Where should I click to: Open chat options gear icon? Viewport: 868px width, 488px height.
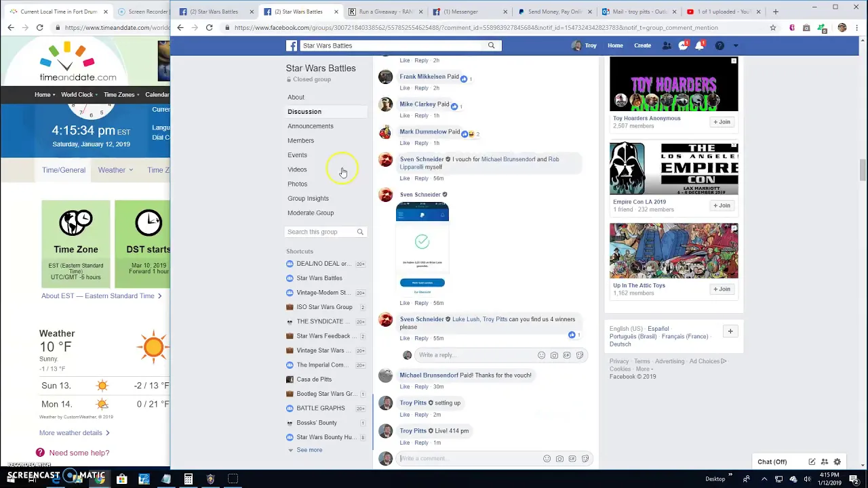tap(837, 462)
